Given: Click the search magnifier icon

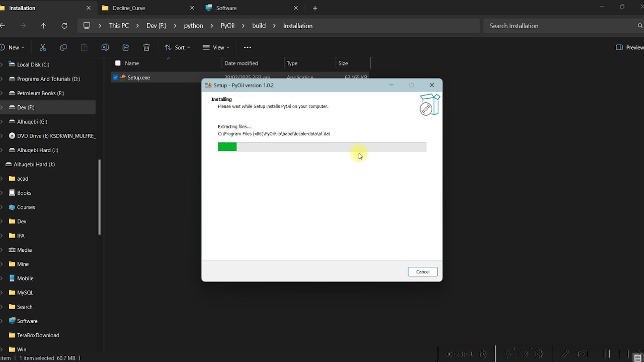Looking at the screenshot, I should 640,26.
